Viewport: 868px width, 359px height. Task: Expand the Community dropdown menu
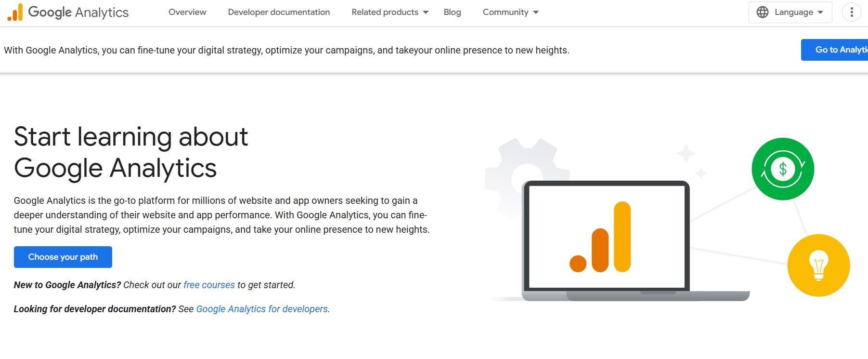pyautogui.click(x=511, y=12)
